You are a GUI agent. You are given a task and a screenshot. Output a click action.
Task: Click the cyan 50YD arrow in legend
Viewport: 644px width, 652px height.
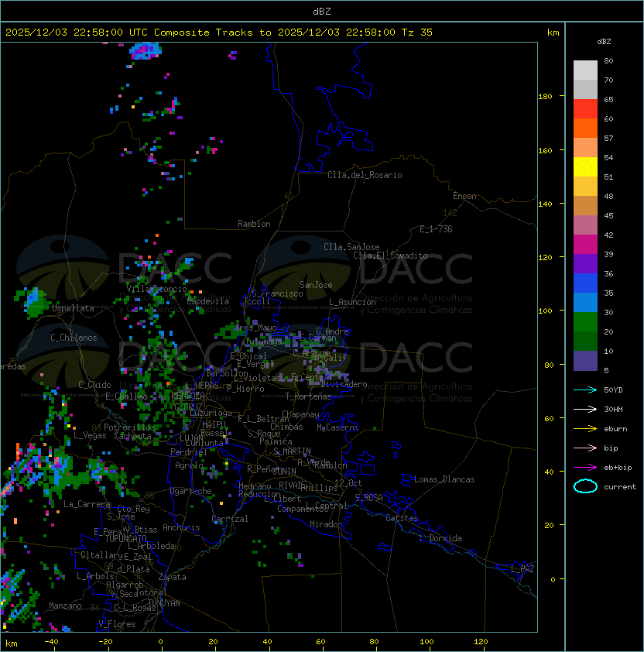tap(585, 389)
